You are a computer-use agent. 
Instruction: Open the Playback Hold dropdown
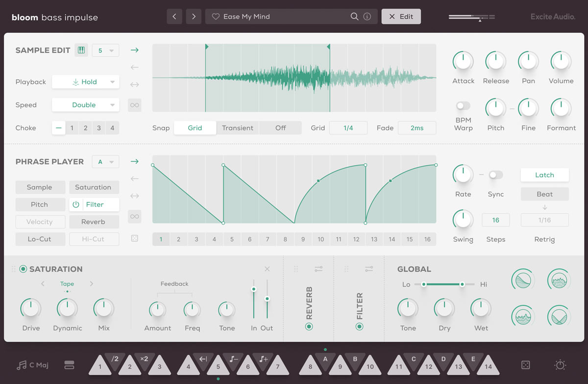point(85,82)
